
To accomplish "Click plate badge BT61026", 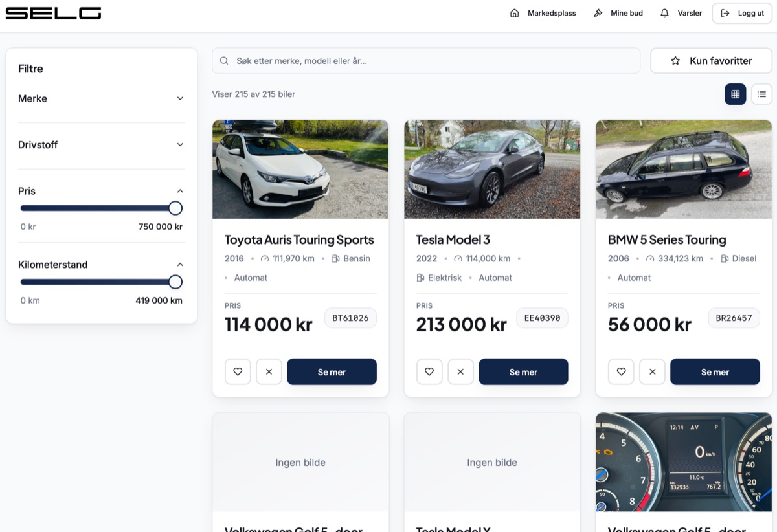I will coord(350,318).
